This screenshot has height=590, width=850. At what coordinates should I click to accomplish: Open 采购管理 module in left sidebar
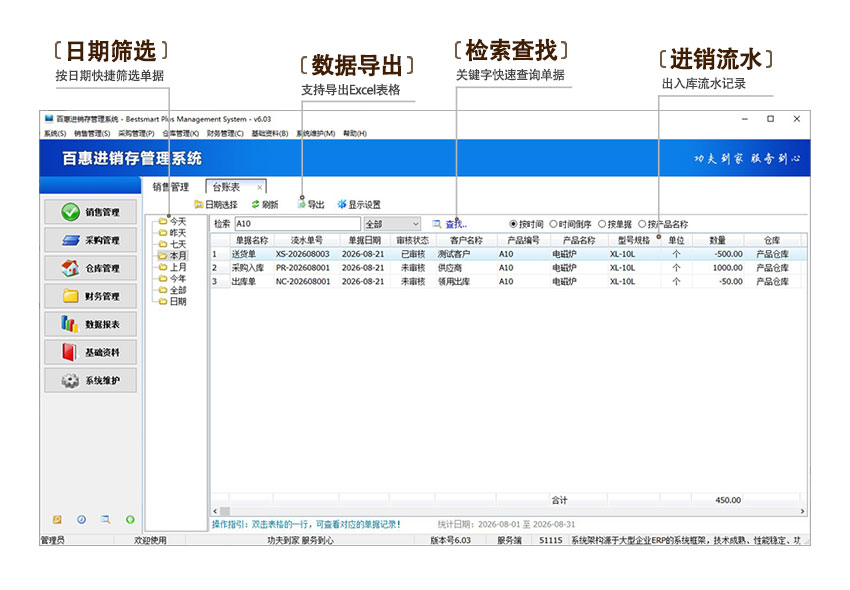[x=91, y=240]
